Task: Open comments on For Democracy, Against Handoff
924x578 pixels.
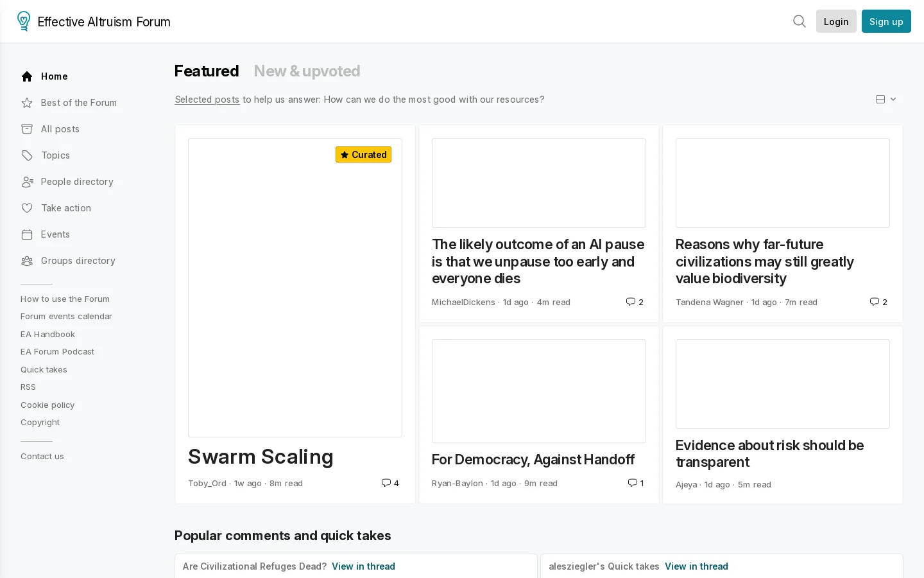Action: pyautogui.click(x=636, y=483)
